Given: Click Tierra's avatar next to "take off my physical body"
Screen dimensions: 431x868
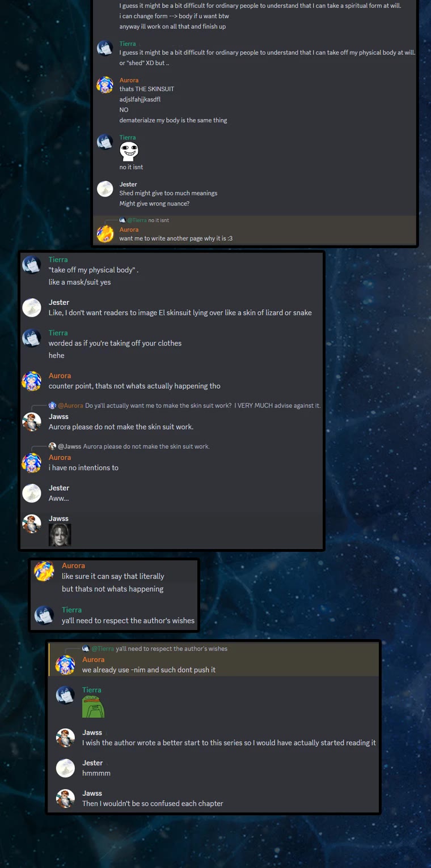Looking at the screenshot, I should pos(32,265).
